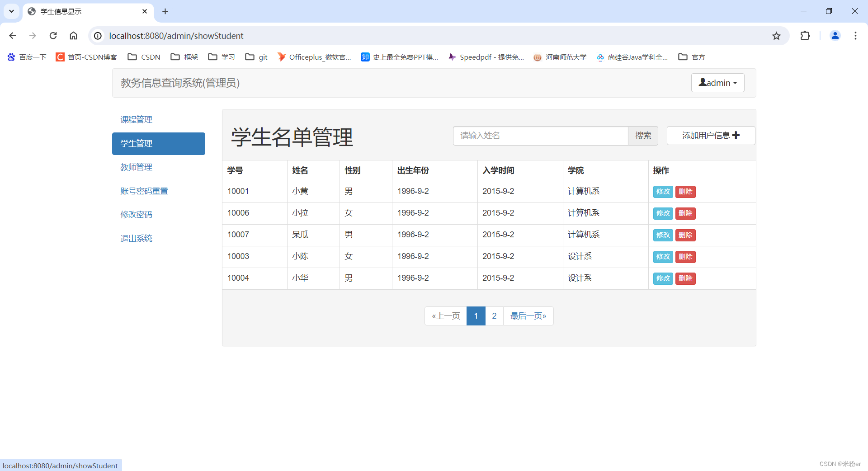Open the Chrome three-dot menu
This screenshot has height=471, width=868.
855,36
